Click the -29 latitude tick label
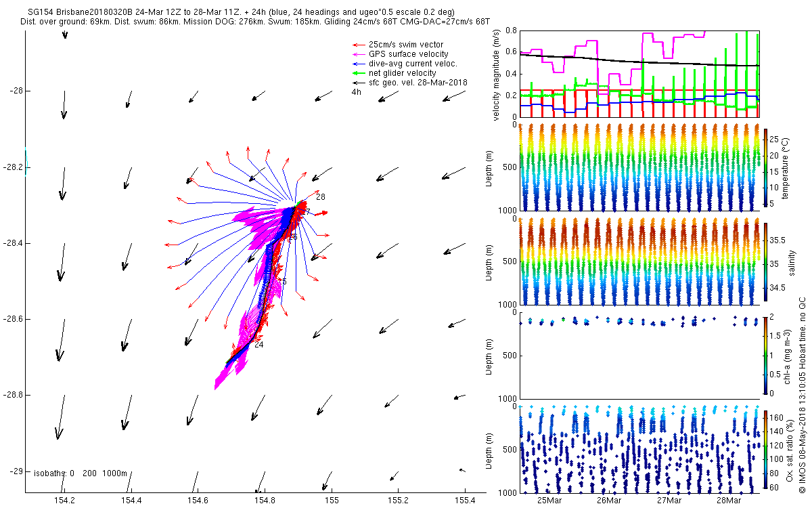Viewport: 812px width, 508px height. tap(16, 471)
